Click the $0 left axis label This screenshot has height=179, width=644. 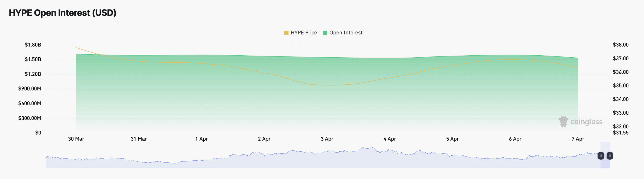pos(38,133)
